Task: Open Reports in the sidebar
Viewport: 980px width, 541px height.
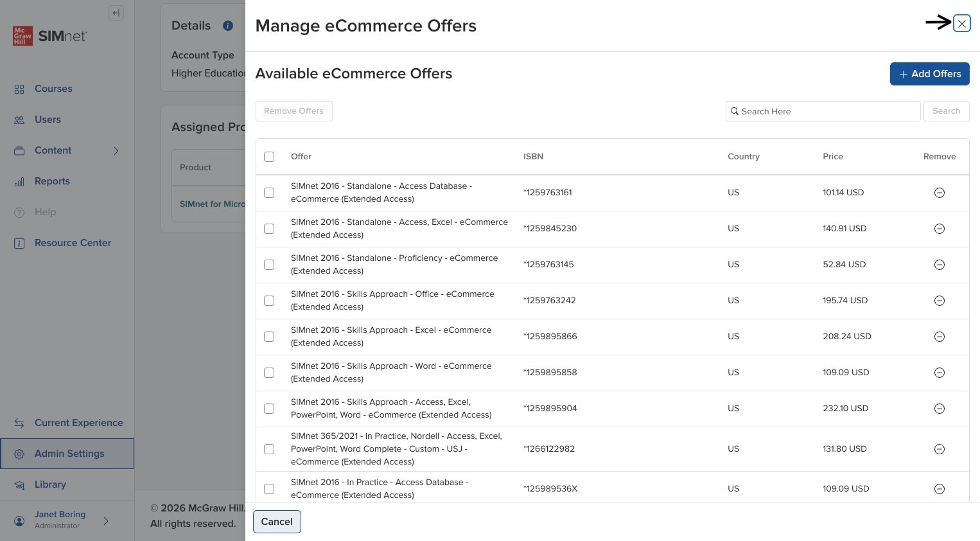Action: (52, 181)
